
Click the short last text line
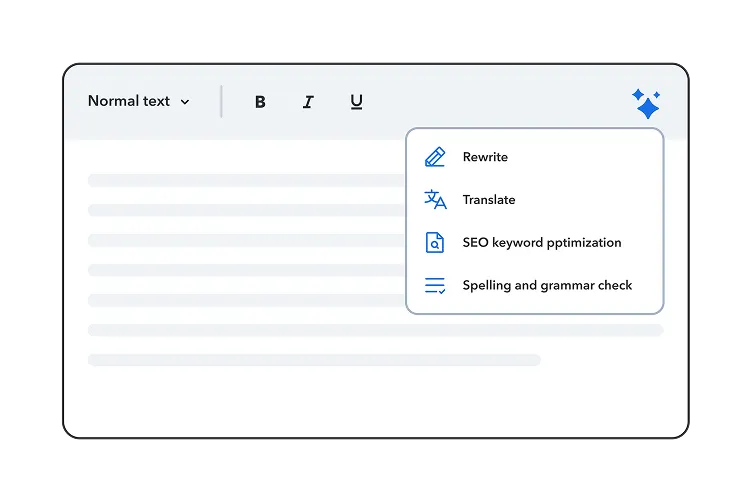pyautogui.click(x=314, y=360)
